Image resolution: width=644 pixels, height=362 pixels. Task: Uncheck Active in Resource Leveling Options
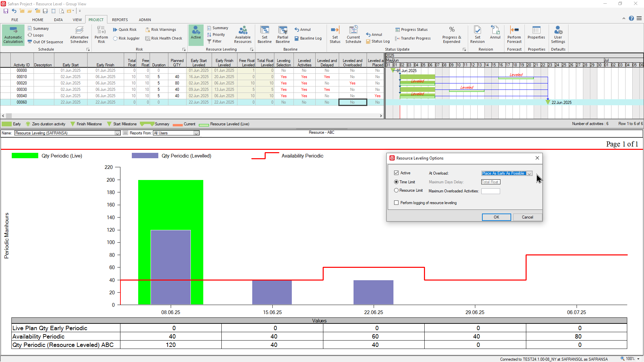[x=396, y=173]
